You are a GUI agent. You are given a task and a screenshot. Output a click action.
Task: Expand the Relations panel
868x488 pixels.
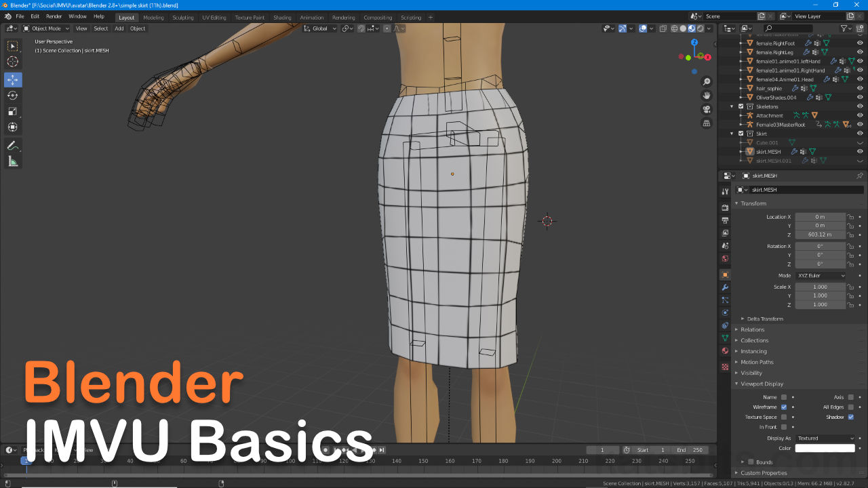click(752, 329)
